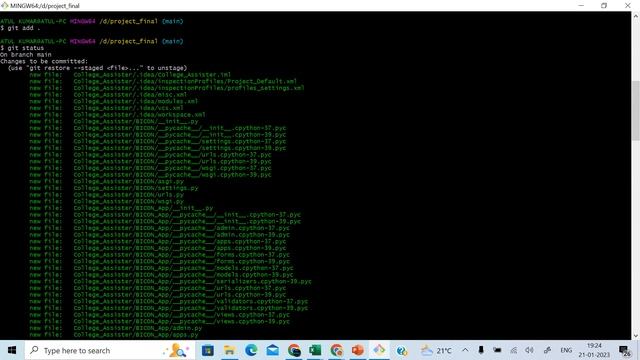The height and width of the screenshot is (360, 640).
Task: Open PowerPoint from taskbar
Action: [x=358, y=350]
